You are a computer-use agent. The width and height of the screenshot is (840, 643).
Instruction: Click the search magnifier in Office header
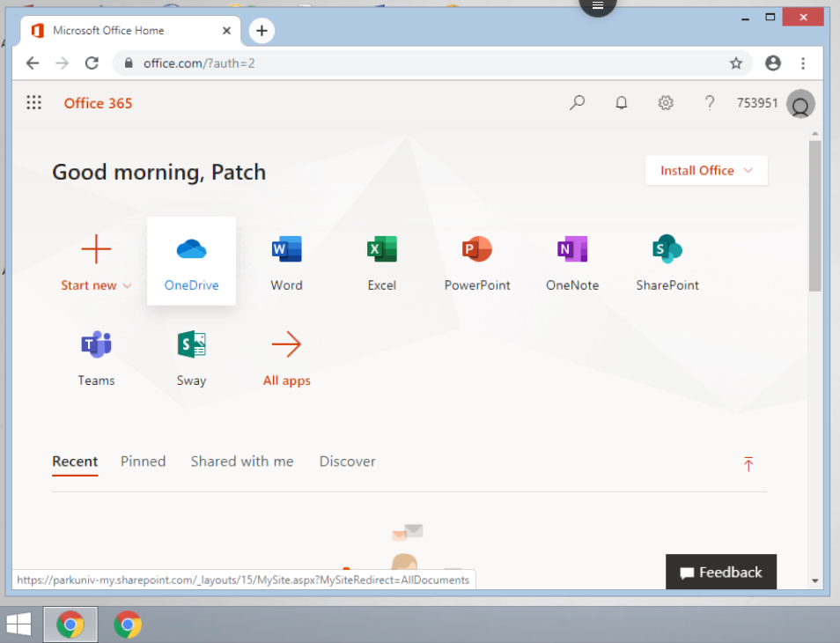[x=577, y=102]
